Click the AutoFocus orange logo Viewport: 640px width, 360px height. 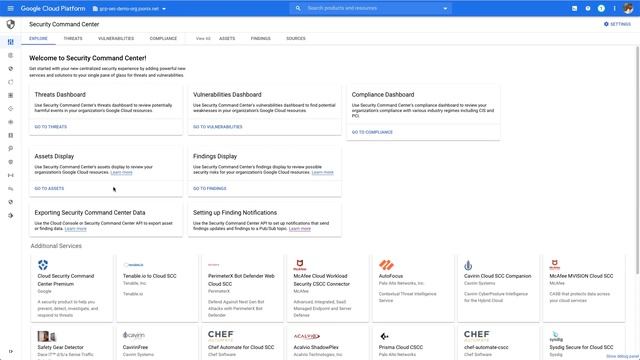[x=386, y=265]
